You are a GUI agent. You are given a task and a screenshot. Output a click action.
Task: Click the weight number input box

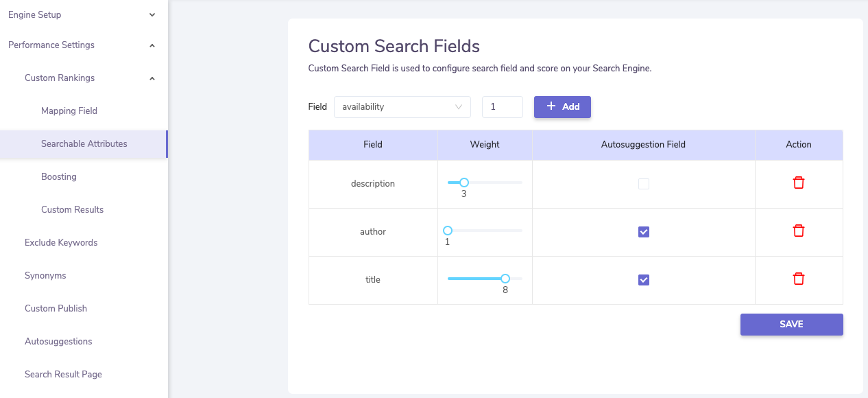pos(502,107)
